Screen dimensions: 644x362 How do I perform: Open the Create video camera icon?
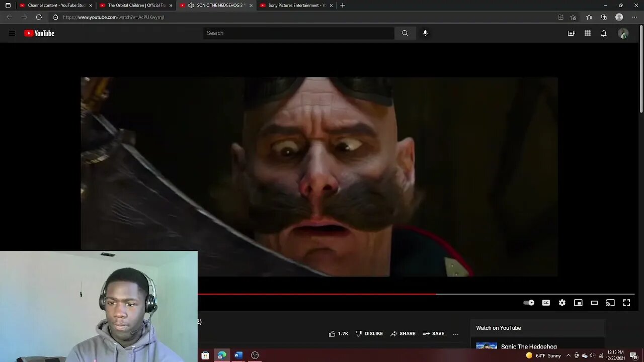[572, 33]
